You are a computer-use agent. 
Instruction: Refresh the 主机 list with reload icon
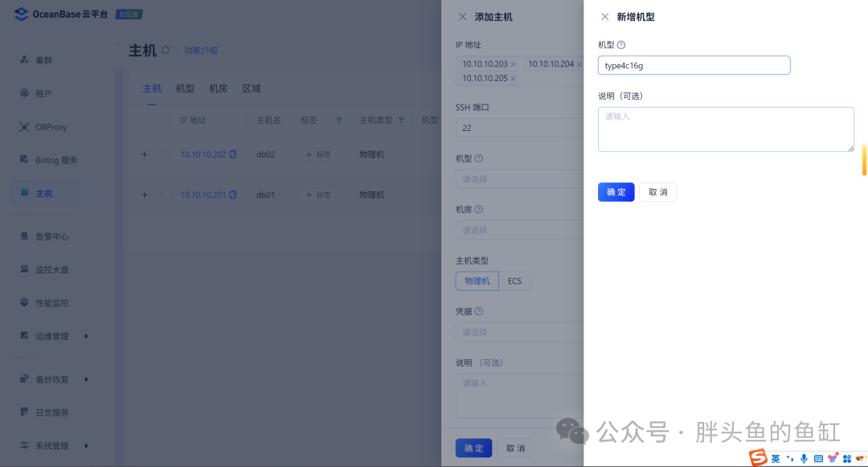[x=166, y=51]
